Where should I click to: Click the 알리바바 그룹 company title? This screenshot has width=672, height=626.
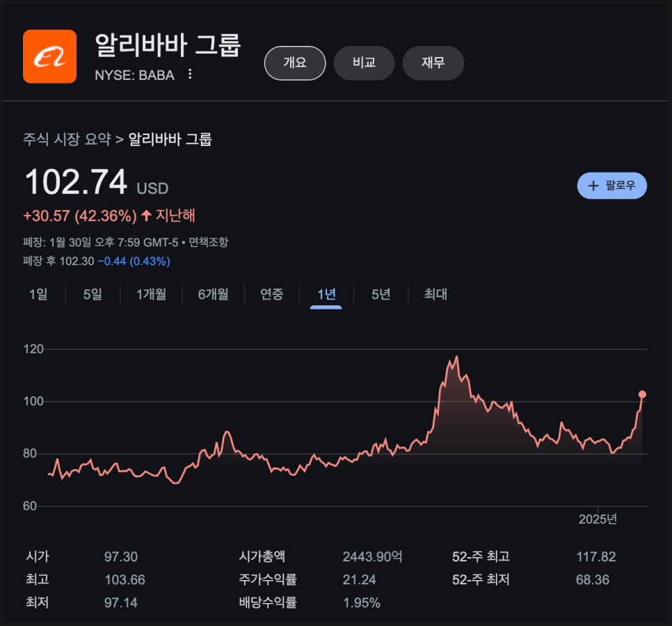point(168,45)
